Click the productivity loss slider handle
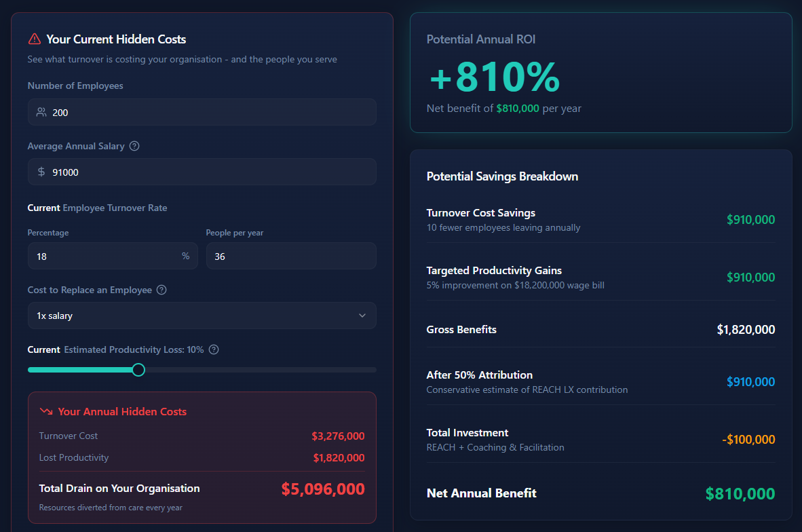This screenshot has height=532, width=802. click(138, 369)
